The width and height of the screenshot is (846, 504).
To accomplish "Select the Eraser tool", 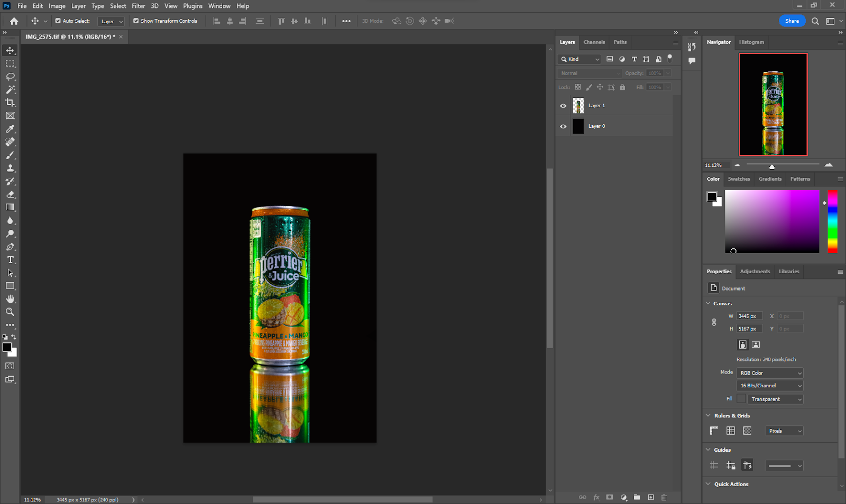I will tap(10, 194).
